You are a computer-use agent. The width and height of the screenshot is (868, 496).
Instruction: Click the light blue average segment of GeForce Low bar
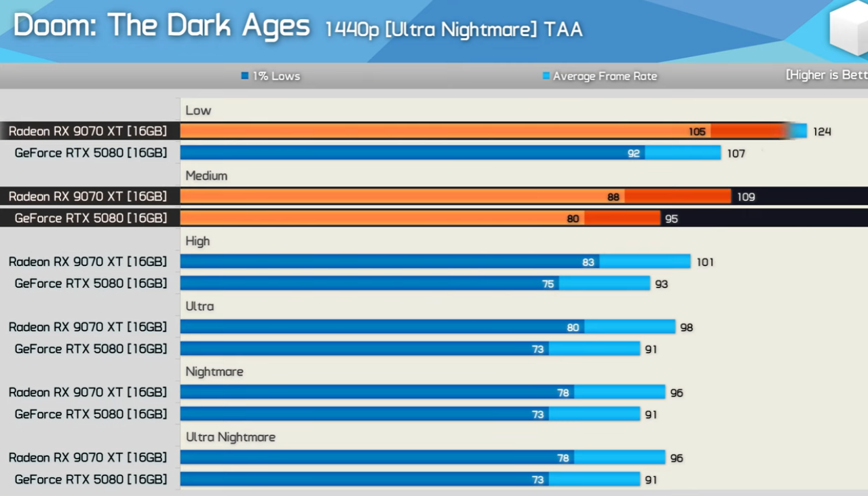coord(683,153)
